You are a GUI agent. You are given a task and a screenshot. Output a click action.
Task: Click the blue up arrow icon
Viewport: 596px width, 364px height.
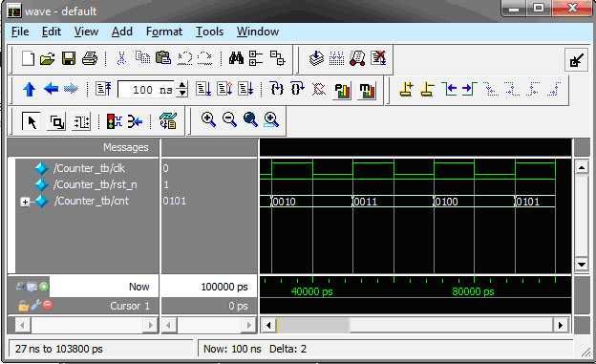tap(30, 90)
